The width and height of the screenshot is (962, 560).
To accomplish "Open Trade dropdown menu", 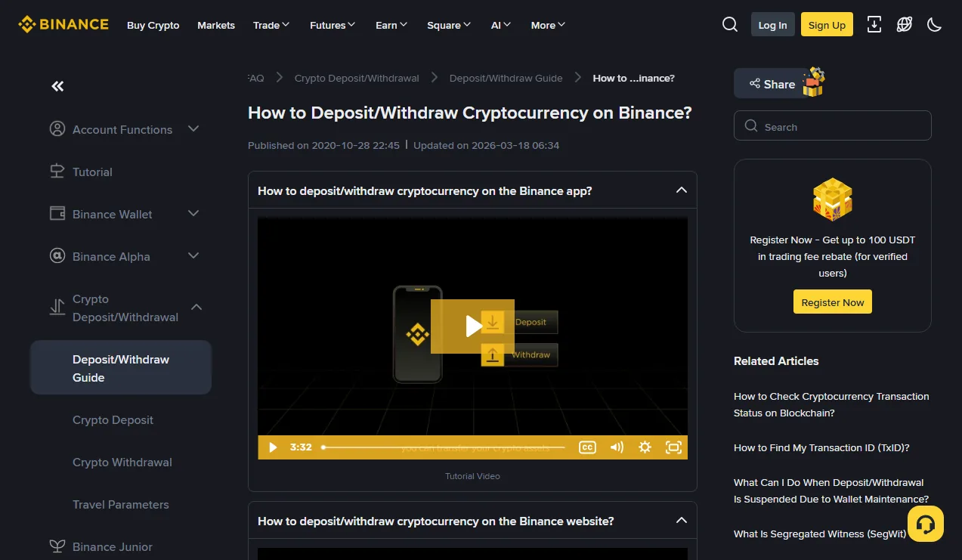I will coord(271,25).
